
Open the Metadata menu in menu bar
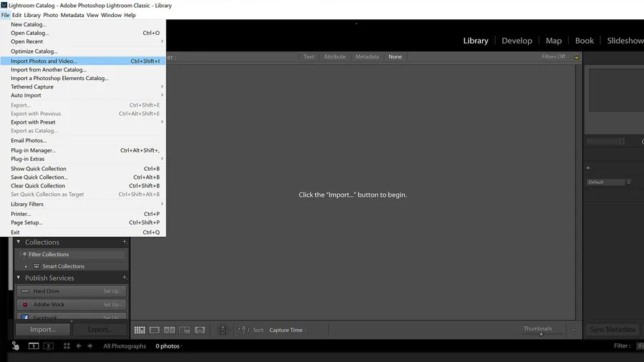(72, 15)
